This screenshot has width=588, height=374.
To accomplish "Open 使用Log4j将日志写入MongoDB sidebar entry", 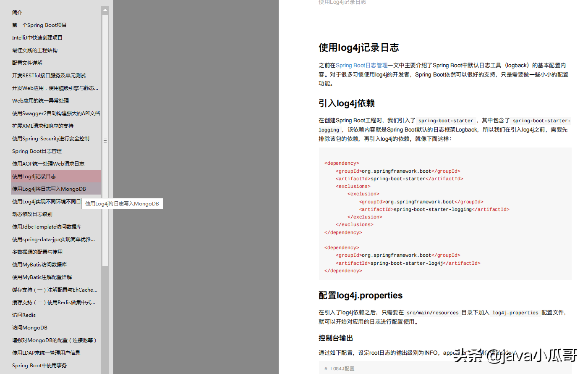I will (56, 189).
